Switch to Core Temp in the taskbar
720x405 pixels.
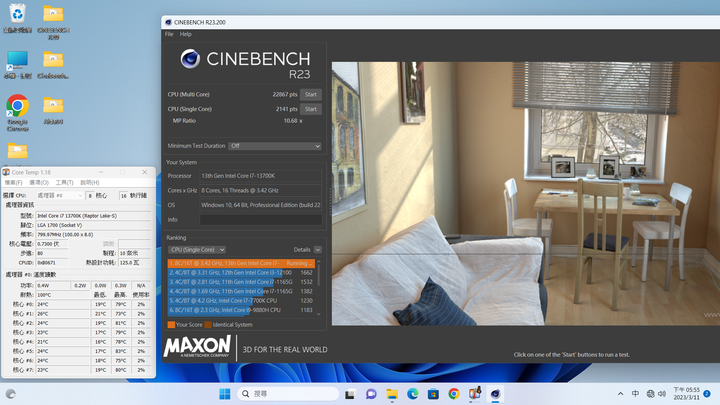tap(474, 394)
